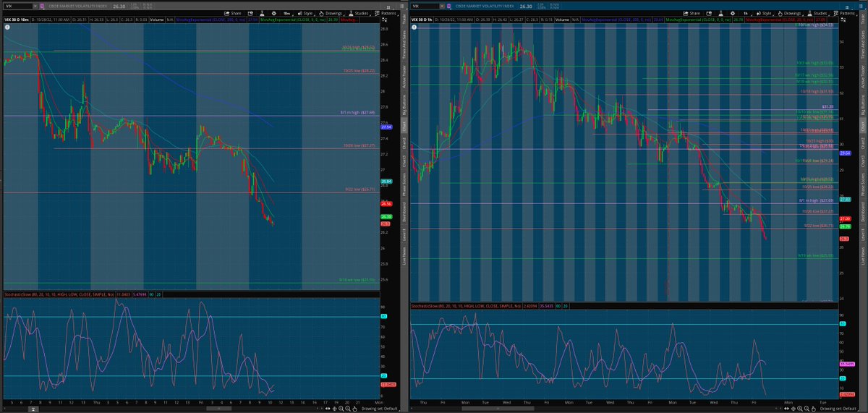Screen dimensions: 868x413
Task: Open the 1h timeframe selector
Action: (746, 13)
